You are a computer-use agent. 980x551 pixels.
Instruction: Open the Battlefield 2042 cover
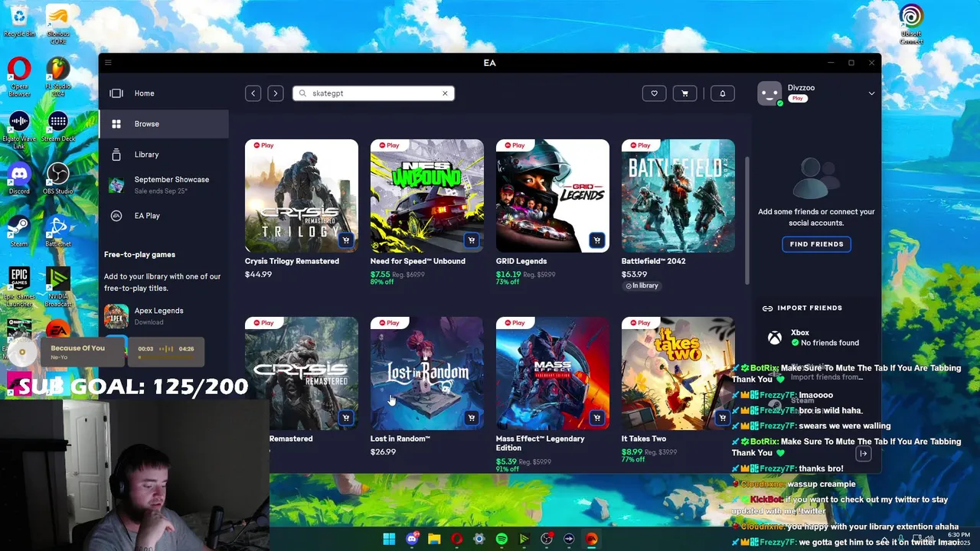click(678, 196)
